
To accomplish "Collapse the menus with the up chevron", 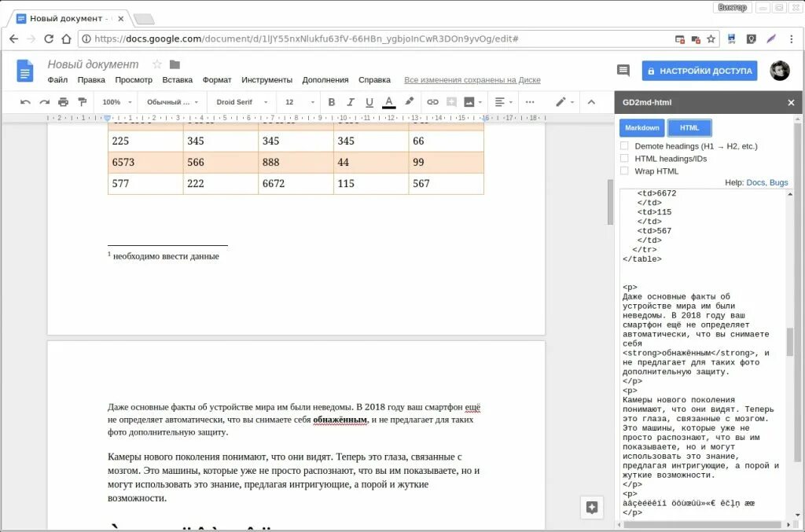I will click(591, 102).
